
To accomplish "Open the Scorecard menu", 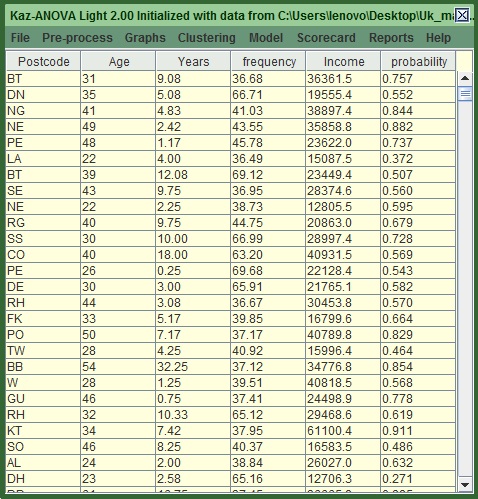I will (326, 38).
